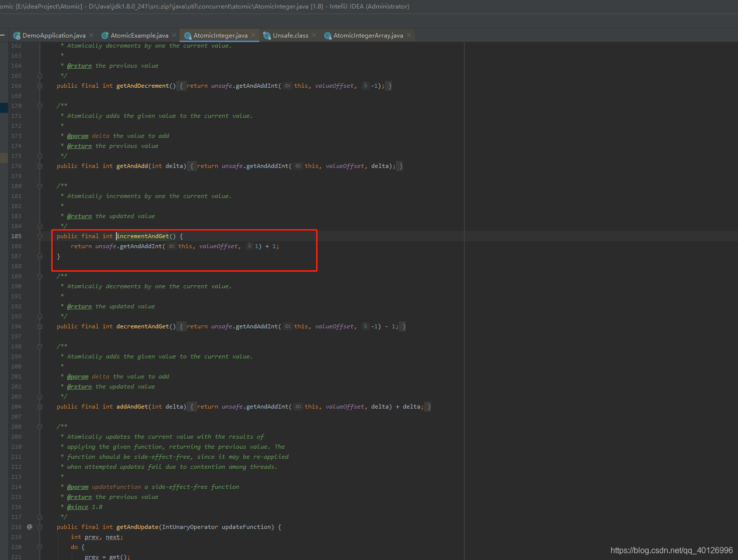This screenshot has width=738, height=560.
Task: Click the getAndDecrement method name
Action: (x=143, y=86)
